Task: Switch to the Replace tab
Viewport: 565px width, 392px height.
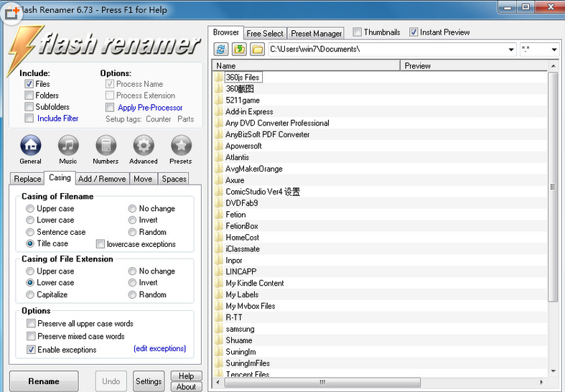Action: tap(27, 179)
